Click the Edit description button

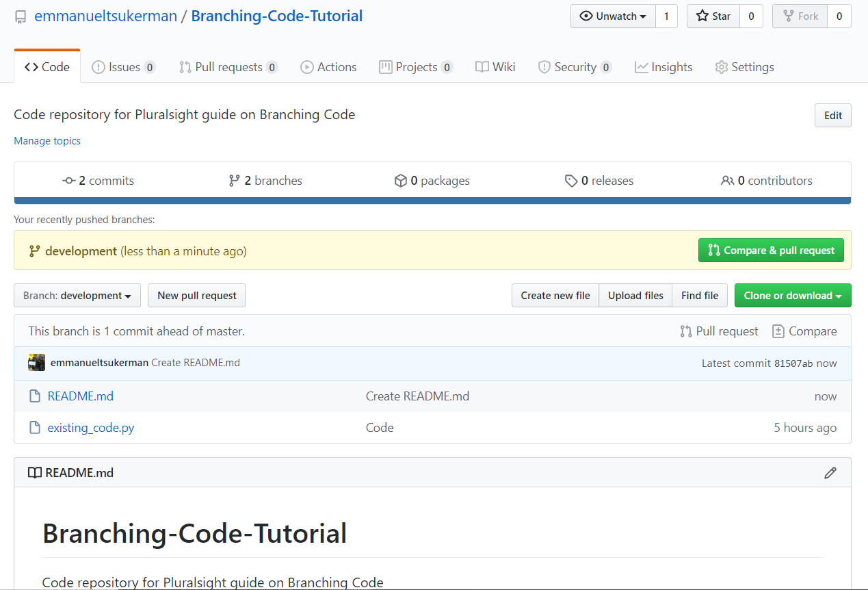coord(833,116)
